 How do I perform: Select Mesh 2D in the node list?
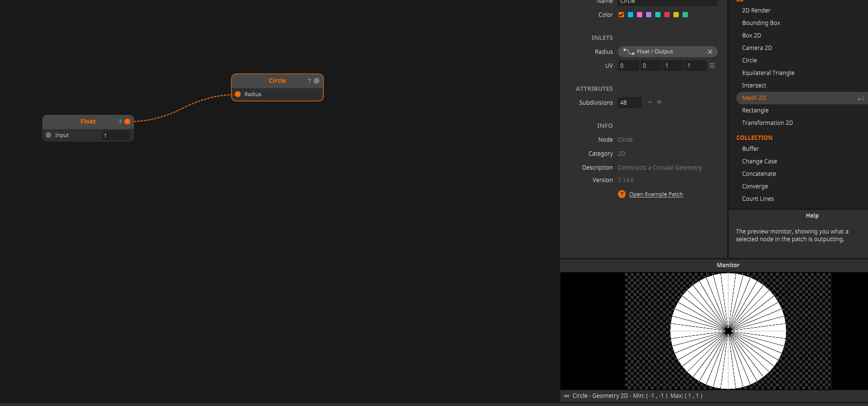tap(754, 98)
